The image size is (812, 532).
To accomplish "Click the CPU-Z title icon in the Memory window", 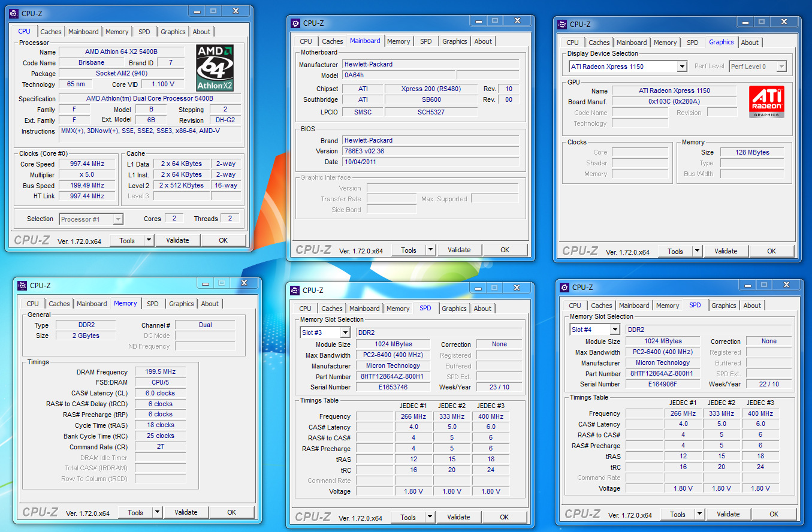I will (x=22, y=286).
